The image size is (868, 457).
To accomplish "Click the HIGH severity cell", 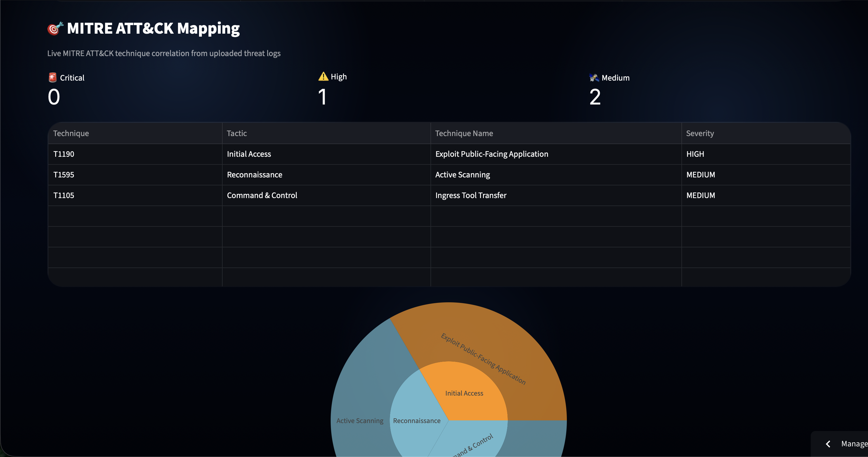I will (766, 154).
